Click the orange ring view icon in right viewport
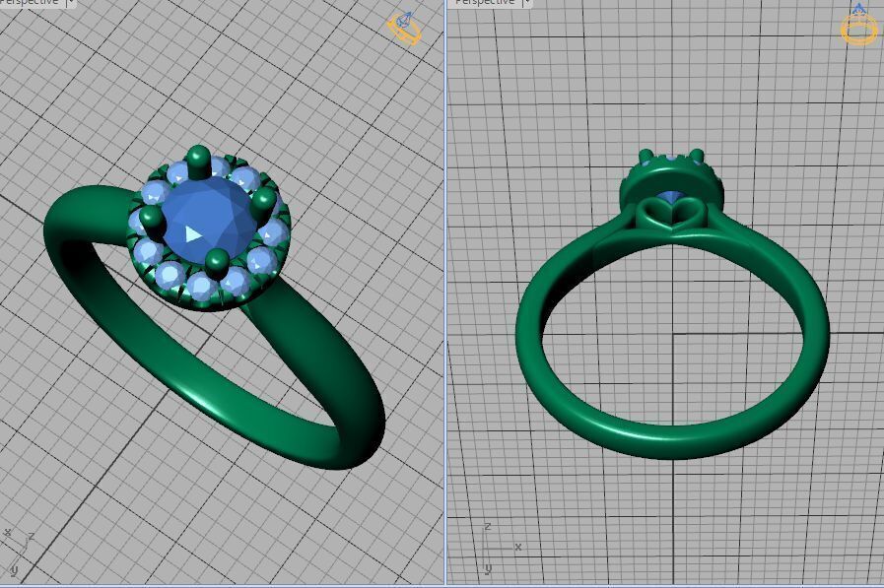This screenshot has width=884, height=588. click(x=858, y=24)
